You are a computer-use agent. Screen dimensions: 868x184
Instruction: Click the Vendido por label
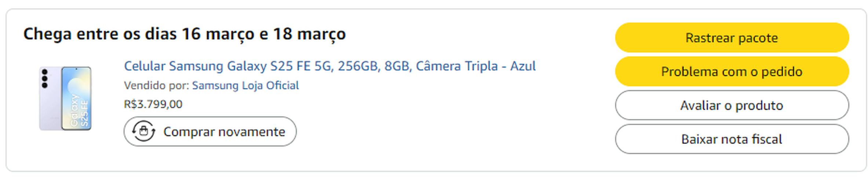pyautogui.click(x=157, y=85)
